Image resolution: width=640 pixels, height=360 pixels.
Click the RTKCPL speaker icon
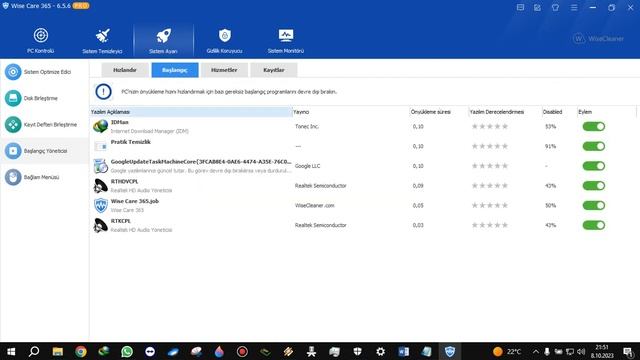point(100,225)
